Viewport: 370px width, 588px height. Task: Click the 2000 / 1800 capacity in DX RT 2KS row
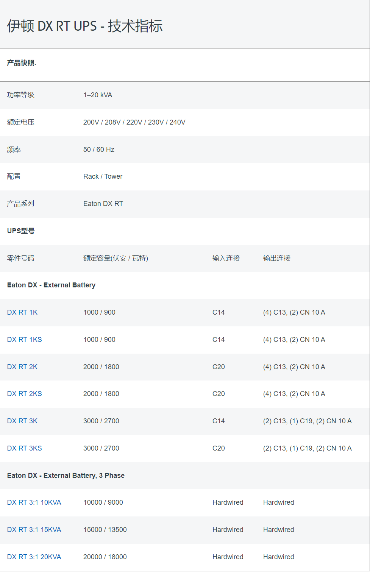tap(101, 394)
